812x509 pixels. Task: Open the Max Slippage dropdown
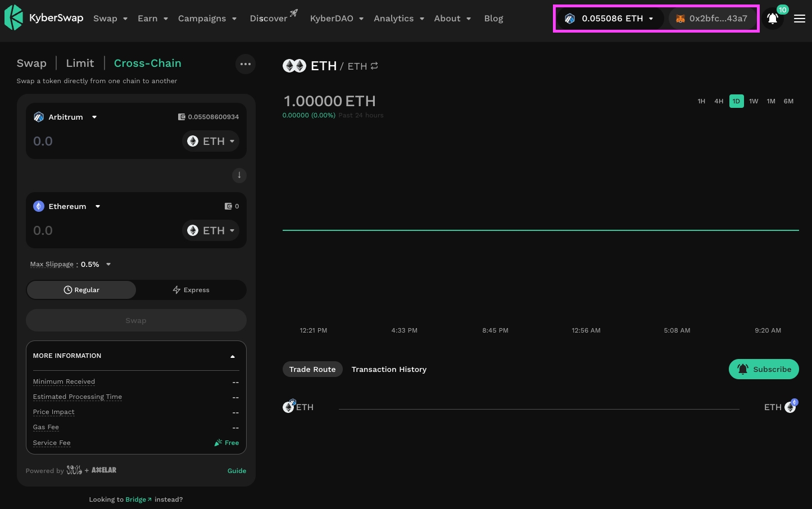(x=107, y=264)
